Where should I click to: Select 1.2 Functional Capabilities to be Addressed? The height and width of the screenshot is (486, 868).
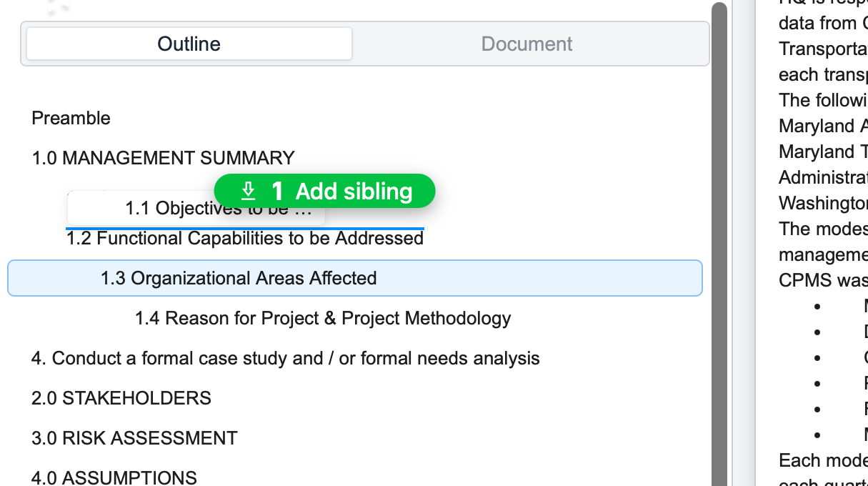[245, 239]
